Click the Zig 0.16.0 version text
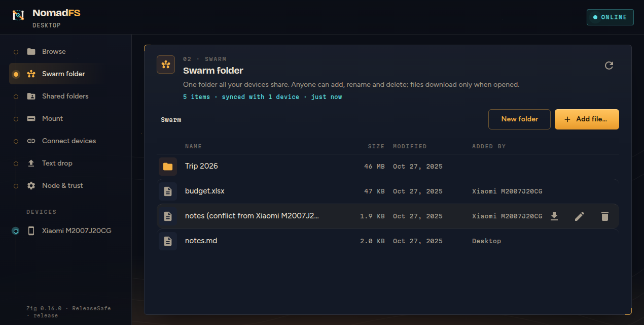Viewport: 644px width, 325px height. [68, 312]
